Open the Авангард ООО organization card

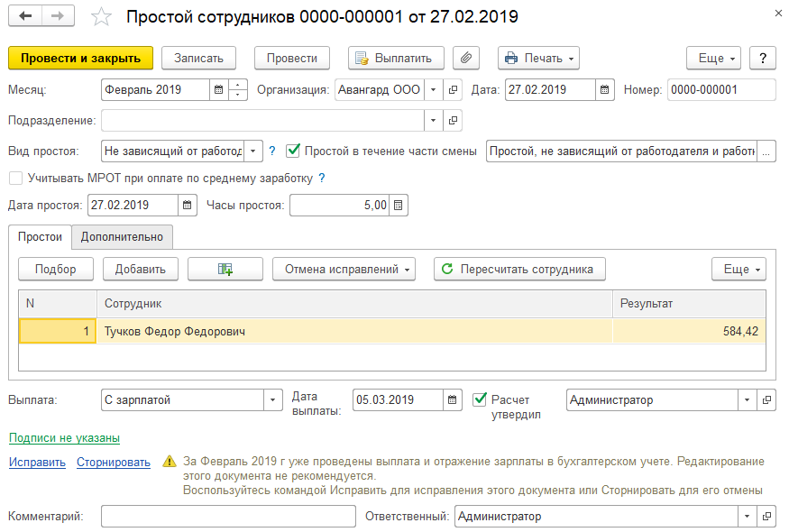[453, 90]
